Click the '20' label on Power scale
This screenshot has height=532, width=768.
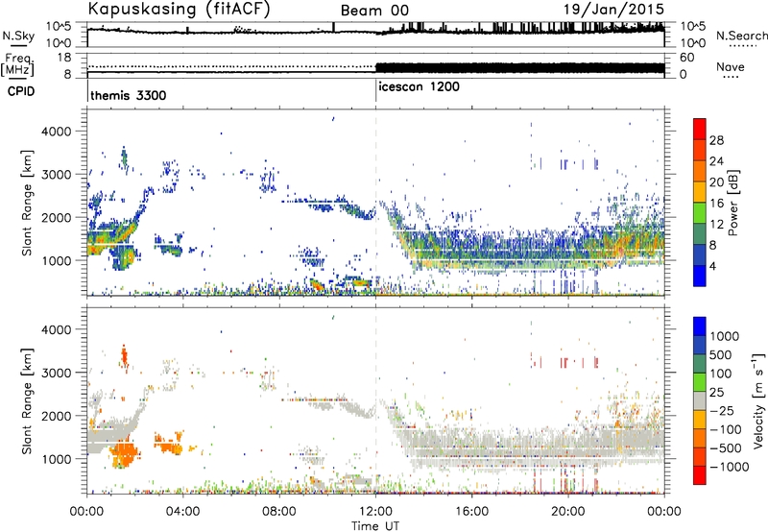tap(716, 182)
